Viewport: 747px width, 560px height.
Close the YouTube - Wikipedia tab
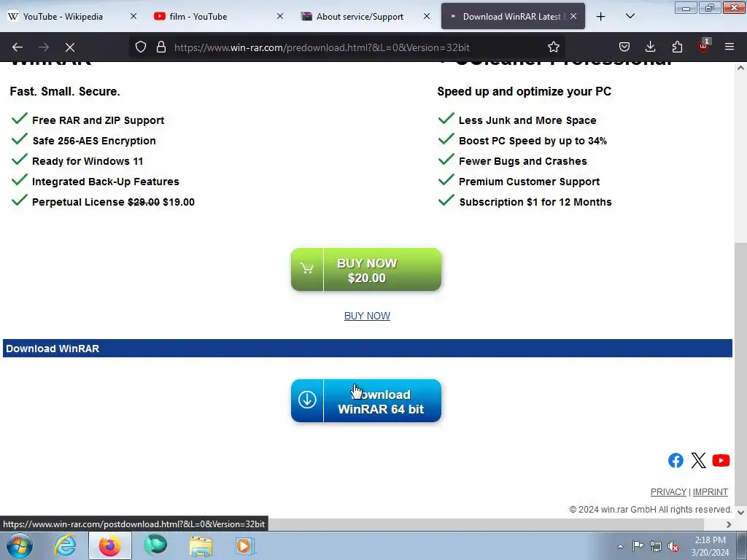click(133, 16)
